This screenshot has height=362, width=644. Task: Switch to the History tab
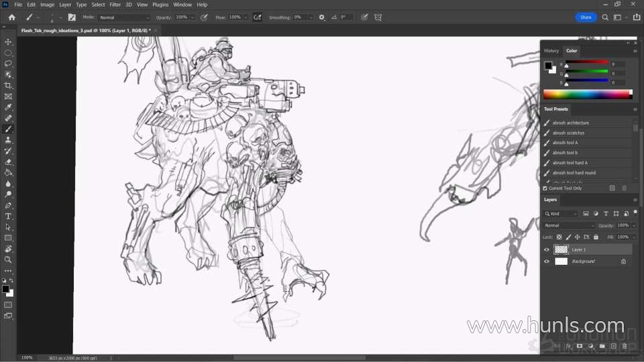(551, 51)
